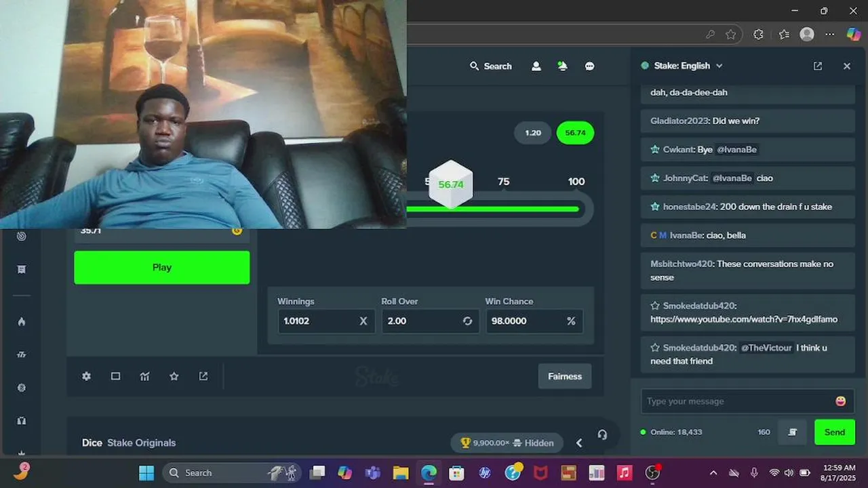This screenshot has height=488, width=868.
Task: Add page to favorites star in address bar
Action: (x=730, y=34)
